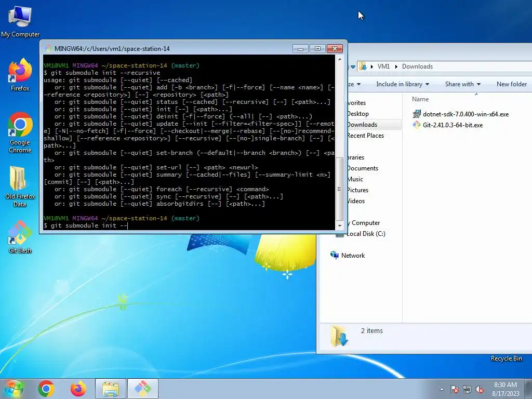Select Git-2.41.0.3-64-bit.exe file
The height and width of the screenshot is (399, 532).
[453, 125]
